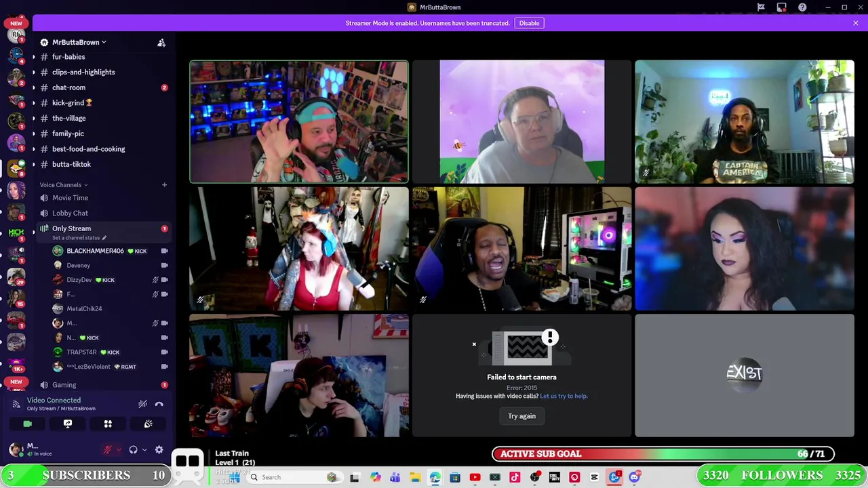
Task: Click the camera icon next to TRAPST4R
Action: pos(164,352)
